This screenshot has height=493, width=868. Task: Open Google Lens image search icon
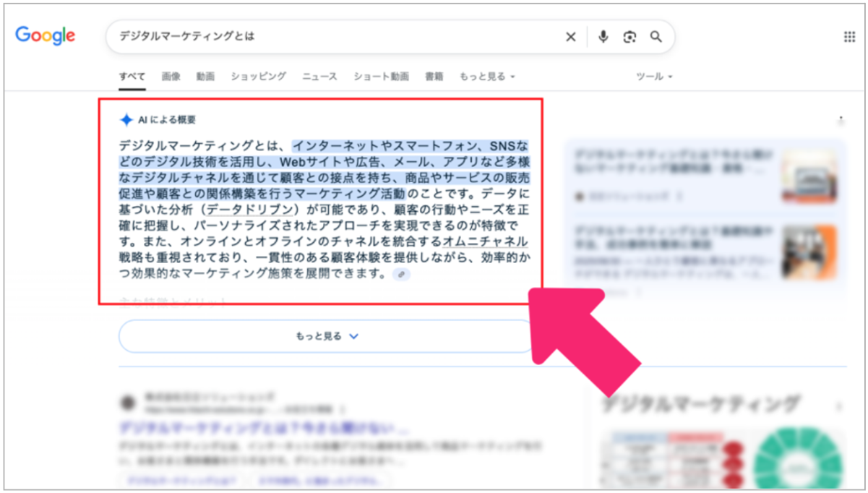(629, 37)
